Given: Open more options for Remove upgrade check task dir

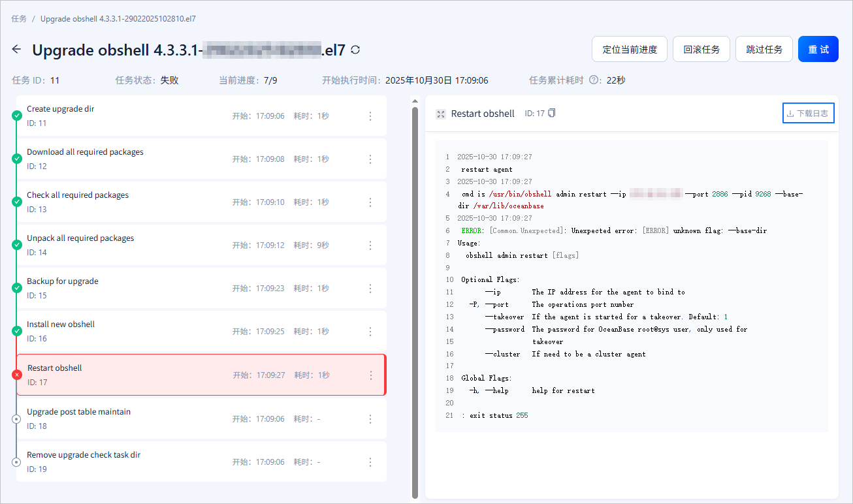Looking at the screenshot, I should 370,462.
